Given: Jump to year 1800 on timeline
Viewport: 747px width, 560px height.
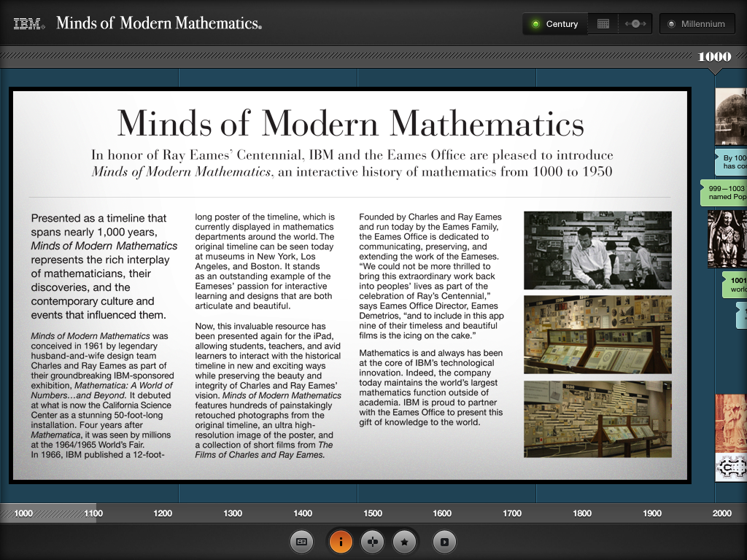Looking at the screenshot, I should 581,513.
